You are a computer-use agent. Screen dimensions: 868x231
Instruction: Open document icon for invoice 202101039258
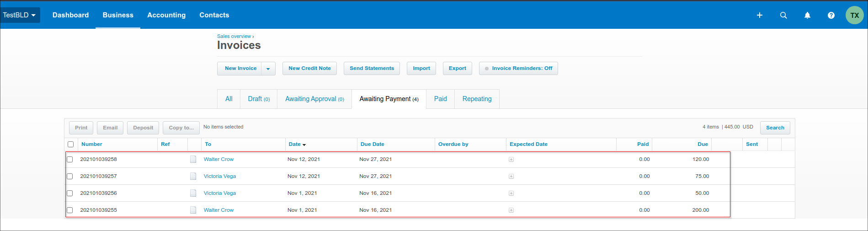click(193, 159)
